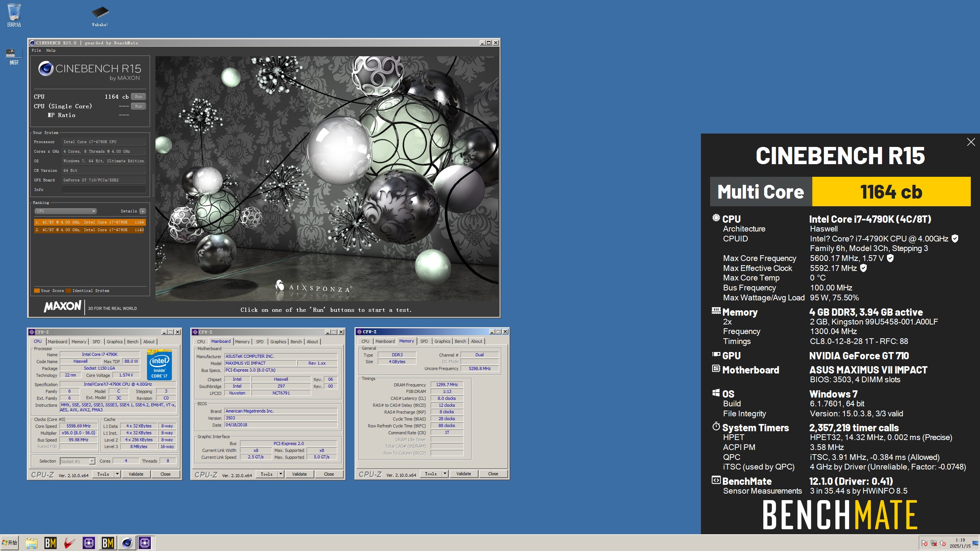Click the Cinebench sphere logo in header
This screenshot has width=980, height=551.
(46, 68)
